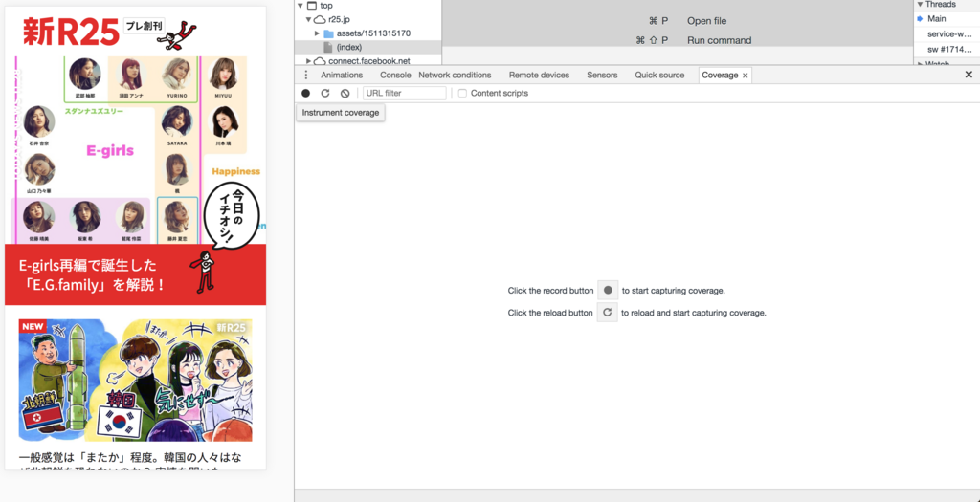Switch to the Console tab

(x=395, y=75)
